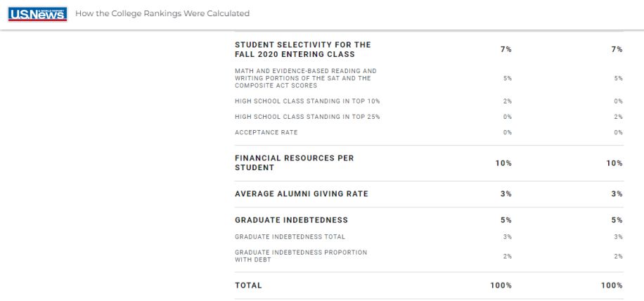Image resolution: width=644 pixels, height=301 pixels.
Task: Select the 'Graduate Indebtedness Total' row label
Action: [290, 236]
